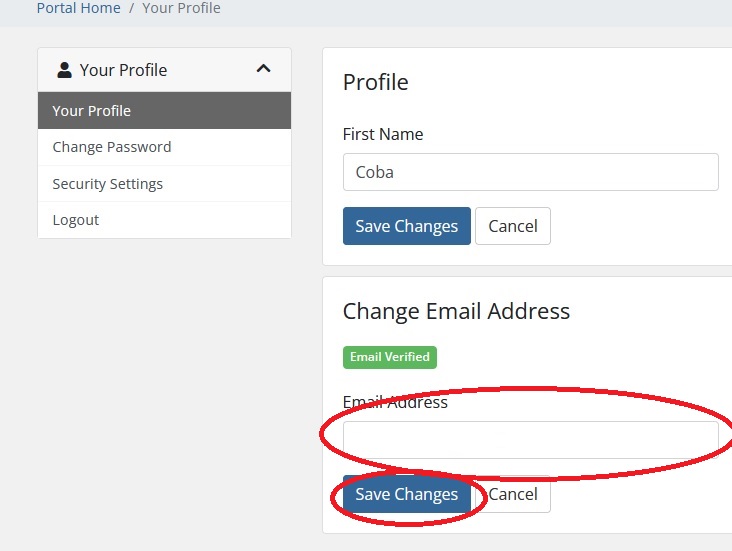The height and width of the screenshot is (551, 732).
Task: Click the Your Profile breadcrumb entry
Action: point(181,8)
